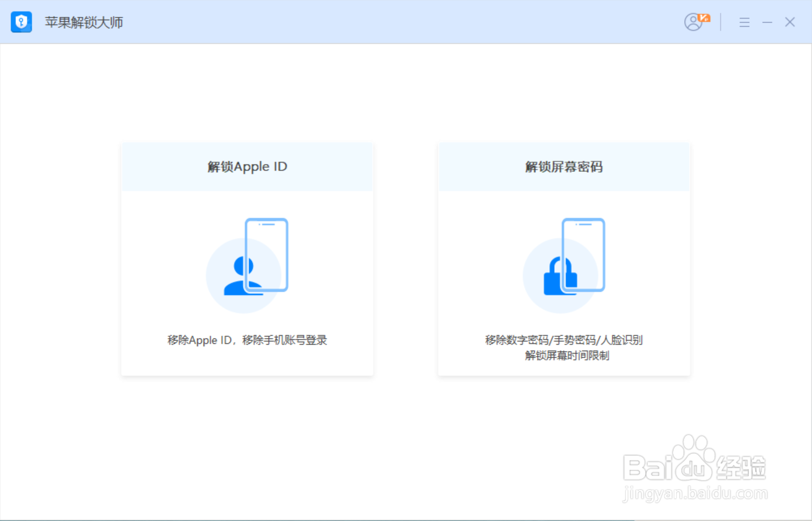Close the 苹果解锁大师 window

(790, 22)
